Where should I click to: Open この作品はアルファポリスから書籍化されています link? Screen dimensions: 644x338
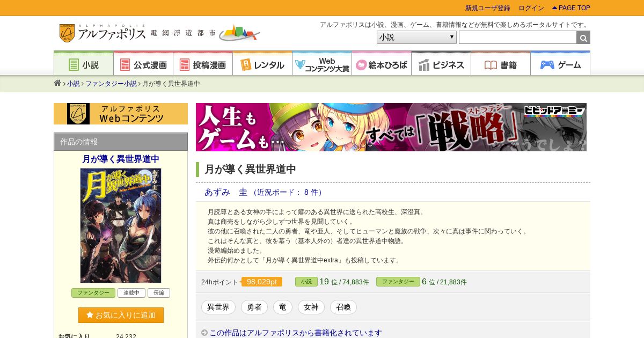pyautogui.click(x=296, y=333)
